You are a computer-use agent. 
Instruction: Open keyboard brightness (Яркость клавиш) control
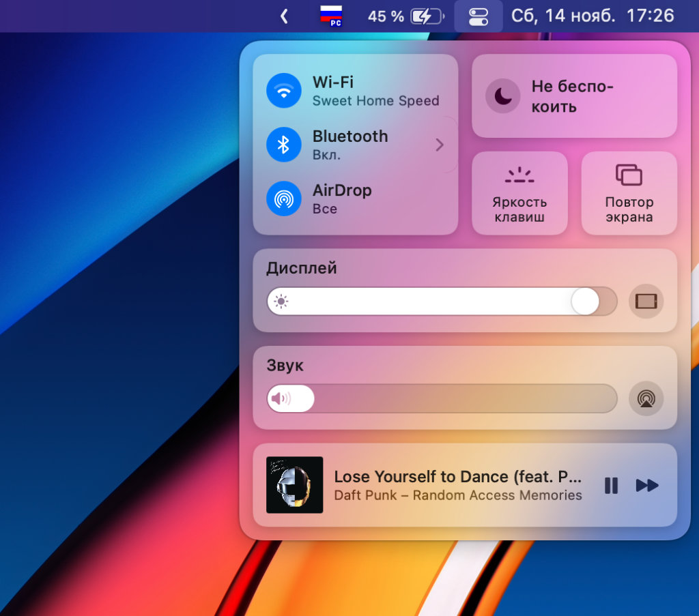click(x=519, y=193)
